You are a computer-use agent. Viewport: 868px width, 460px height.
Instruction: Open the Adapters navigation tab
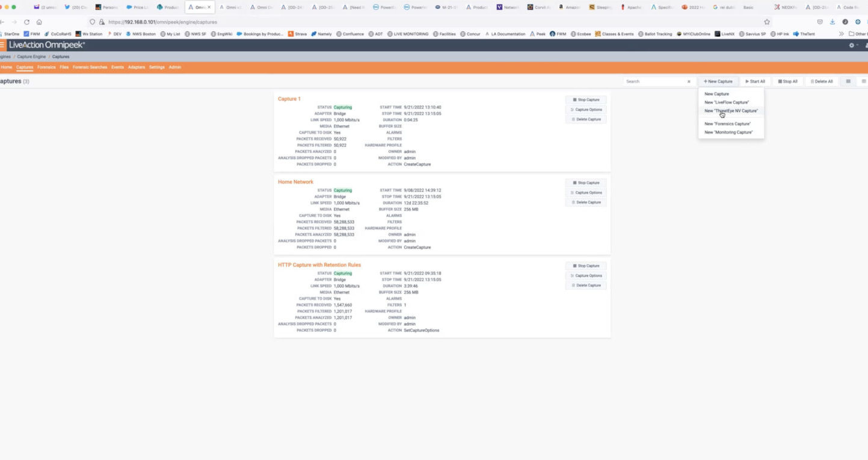[137, 67]
